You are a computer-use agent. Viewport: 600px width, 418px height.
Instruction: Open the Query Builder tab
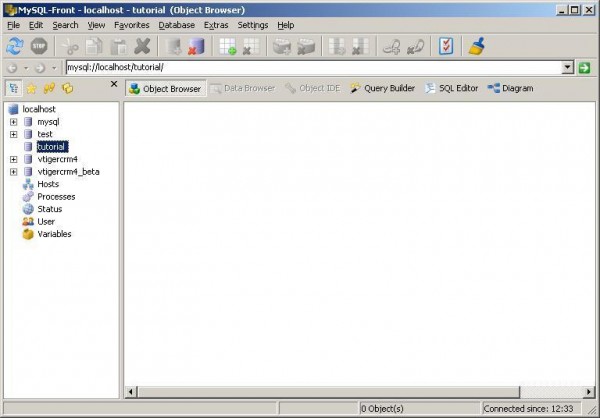point(383,88)
